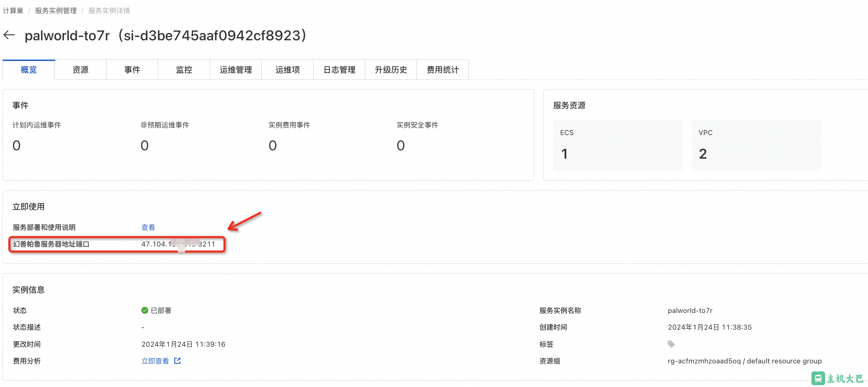Screen dimensions: 868x387
Task: Go back using the left arrow icon
Action: pos(9,35)
